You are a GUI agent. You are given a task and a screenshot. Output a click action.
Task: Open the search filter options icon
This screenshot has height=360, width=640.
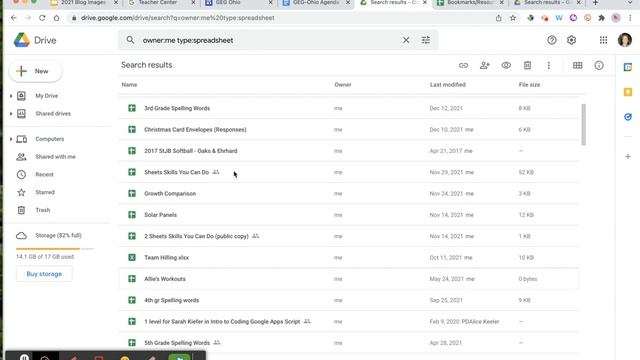(426, 40)
